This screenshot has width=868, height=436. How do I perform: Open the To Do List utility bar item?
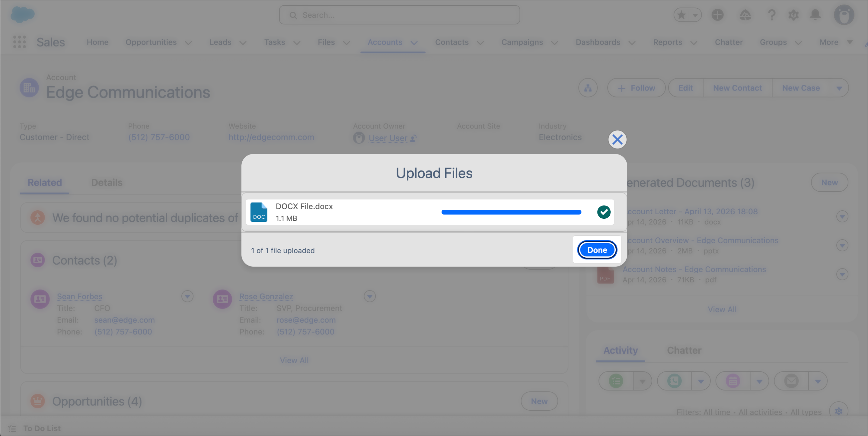(x=35, y=428)
